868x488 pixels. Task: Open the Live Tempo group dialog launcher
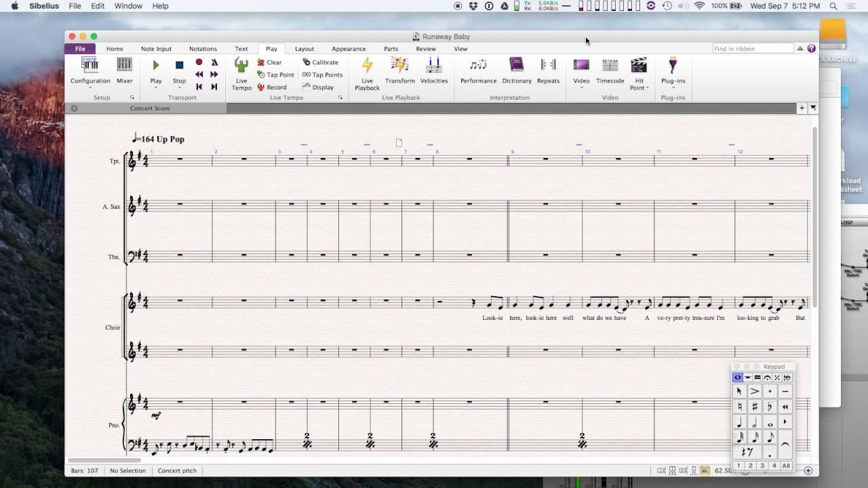click(340, 98)
